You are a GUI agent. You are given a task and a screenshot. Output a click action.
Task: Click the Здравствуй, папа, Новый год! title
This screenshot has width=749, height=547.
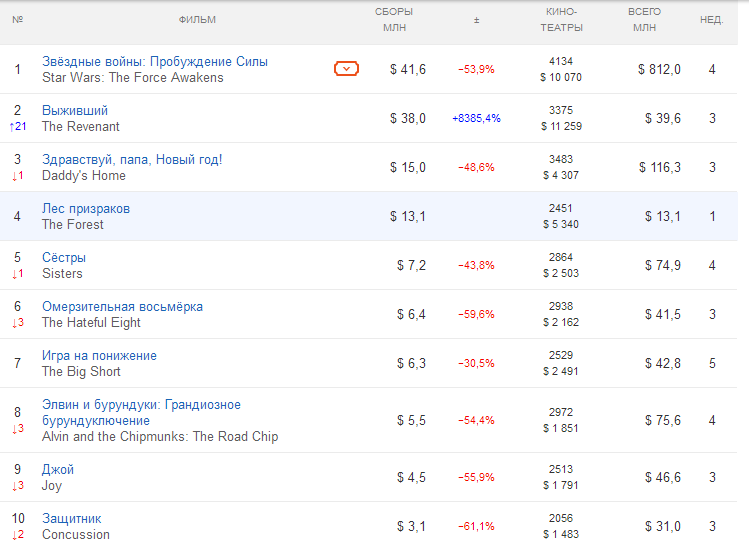pos(132,160)
